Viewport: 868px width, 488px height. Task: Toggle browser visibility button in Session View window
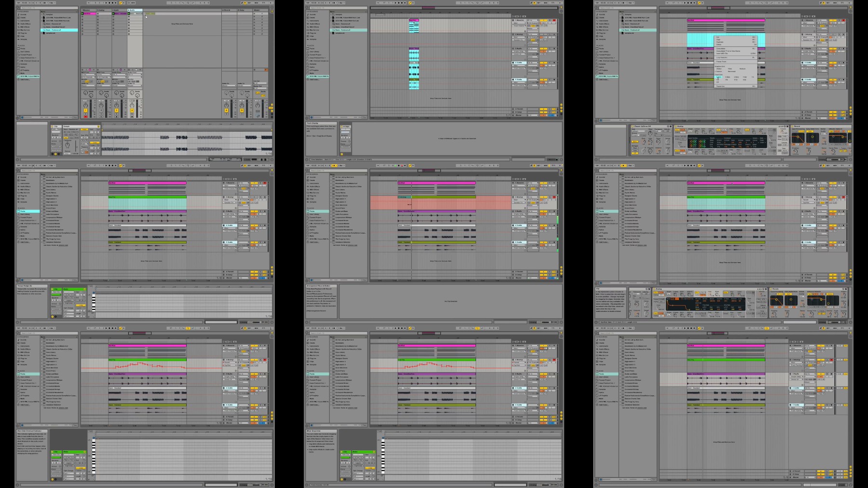click(17, 7)
